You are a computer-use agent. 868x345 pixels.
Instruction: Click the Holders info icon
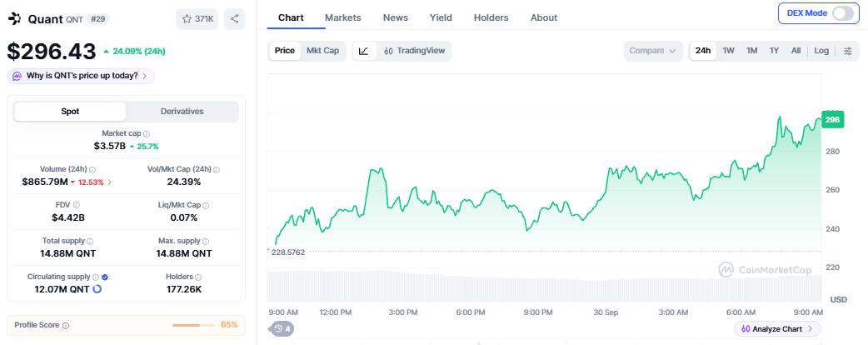[198, 277]
